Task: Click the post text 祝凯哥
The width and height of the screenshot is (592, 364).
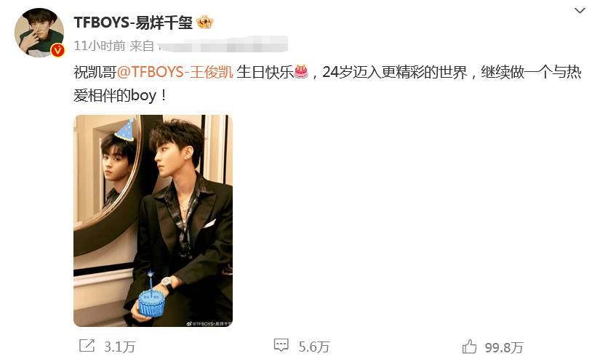Action: click(95, 72)
